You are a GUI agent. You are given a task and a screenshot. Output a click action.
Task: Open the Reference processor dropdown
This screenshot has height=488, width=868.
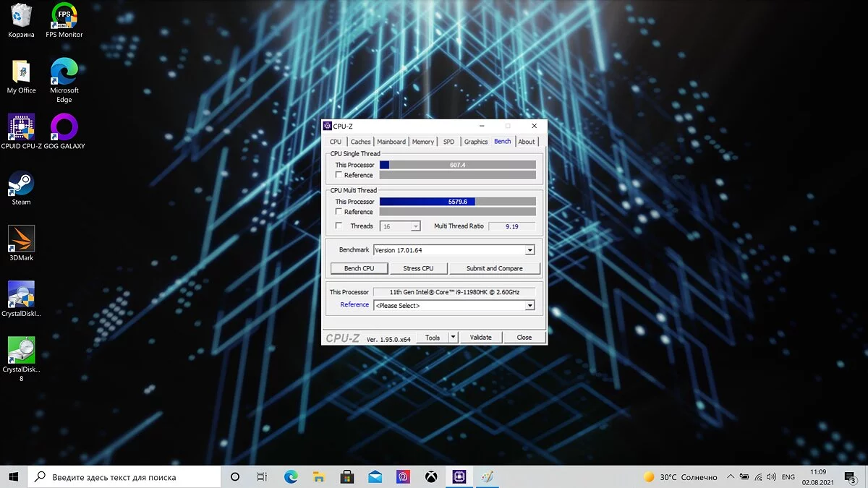point(529,306)
